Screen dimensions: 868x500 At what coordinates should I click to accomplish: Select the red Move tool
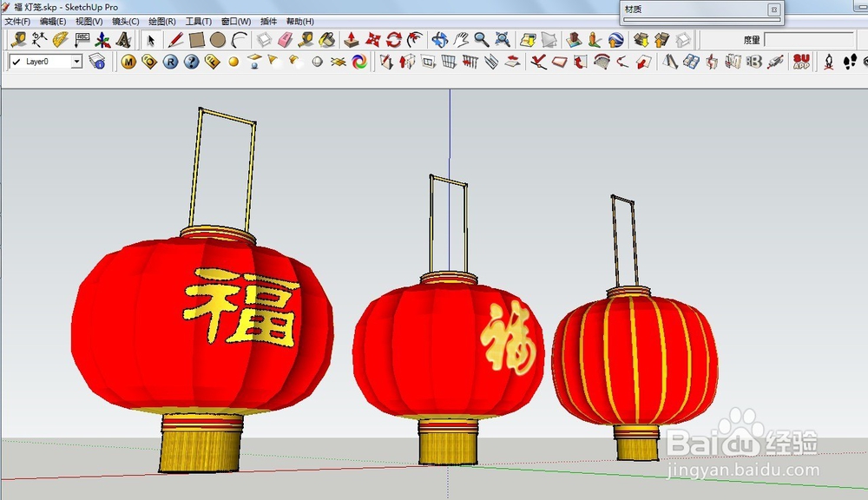[373, 40]
